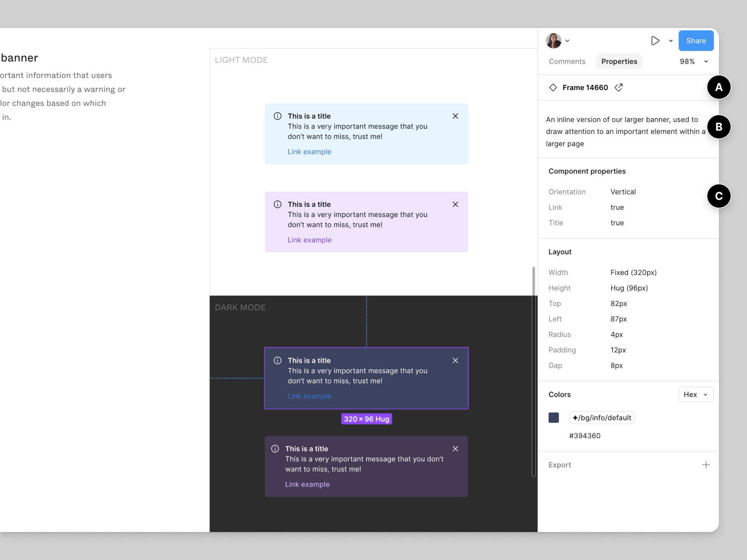Viewport: 747px width, 560px height.
Task: Close the selected dark mode banner
Action: [x=455, y=360]
